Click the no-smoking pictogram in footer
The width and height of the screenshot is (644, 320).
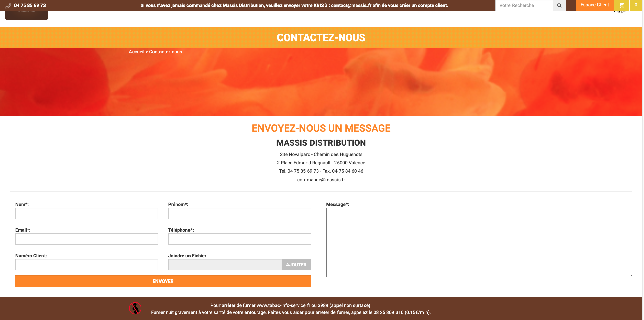click(x=135, y=308)
